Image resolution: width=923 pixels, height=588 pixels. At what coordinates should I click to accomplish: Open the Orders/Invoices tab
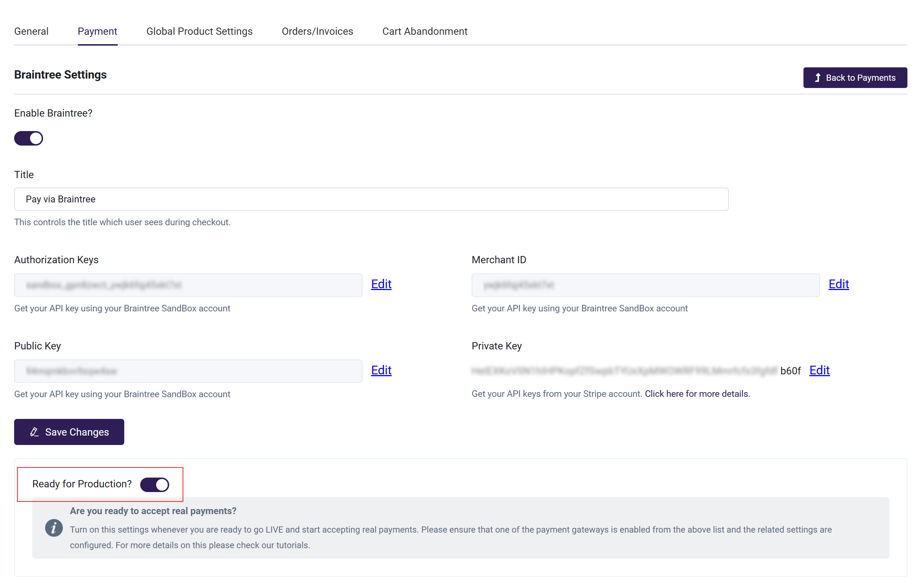click(317, 31)
